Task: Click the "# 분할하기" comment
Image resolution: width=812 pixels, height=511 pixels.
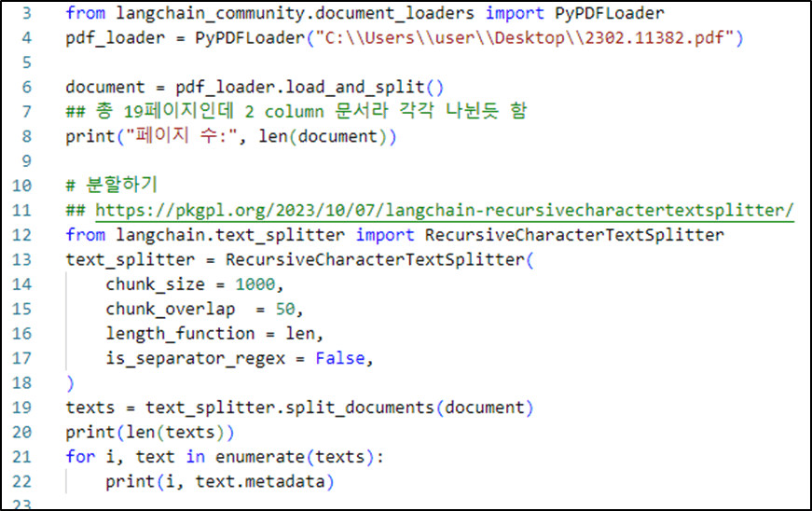Action: click(x=111, y=186)
